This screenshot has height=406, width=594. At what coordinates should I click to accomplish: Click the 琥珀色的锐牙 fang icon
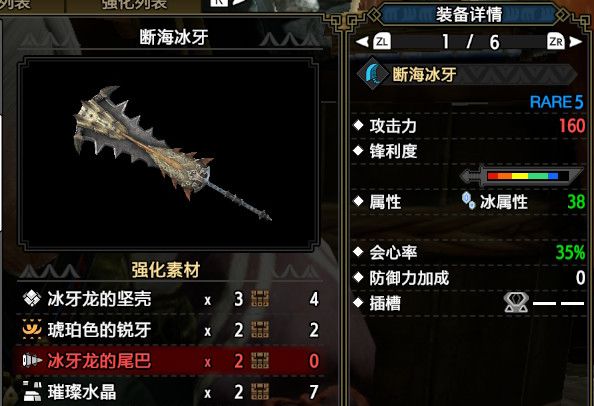(32, 329)
